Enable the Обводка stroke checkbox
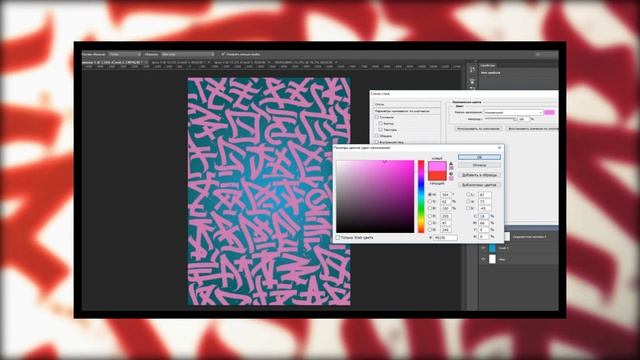The height and width of the screenshot is (360, 640). coord(376,136)
